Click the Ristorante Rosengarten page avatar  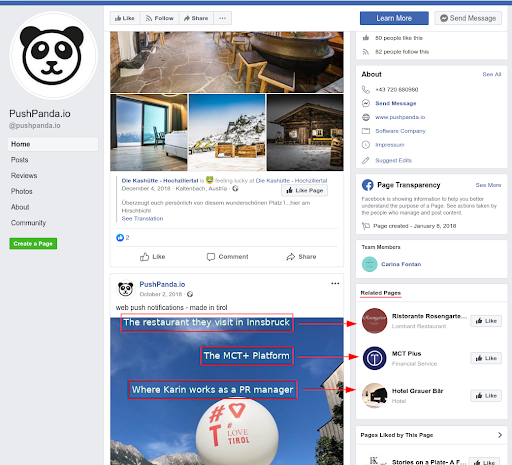tap(374, 321)
